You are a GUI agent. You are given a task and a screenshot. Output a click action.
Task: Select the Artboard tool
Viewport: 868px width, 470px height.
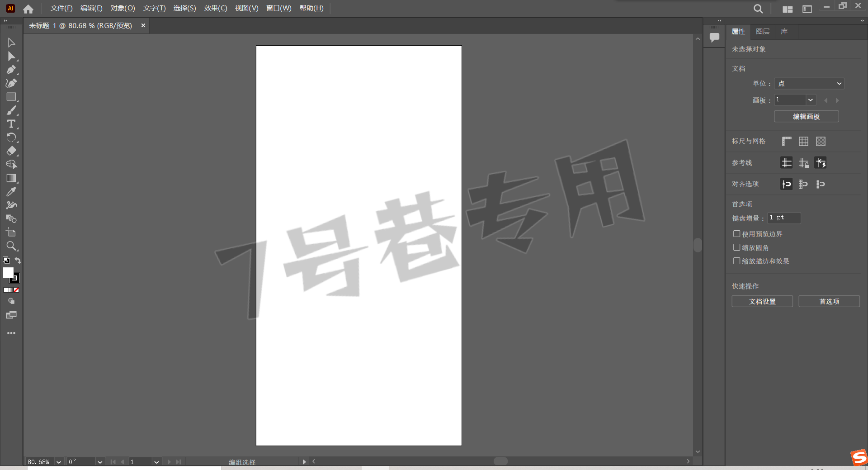pos(11,233)
